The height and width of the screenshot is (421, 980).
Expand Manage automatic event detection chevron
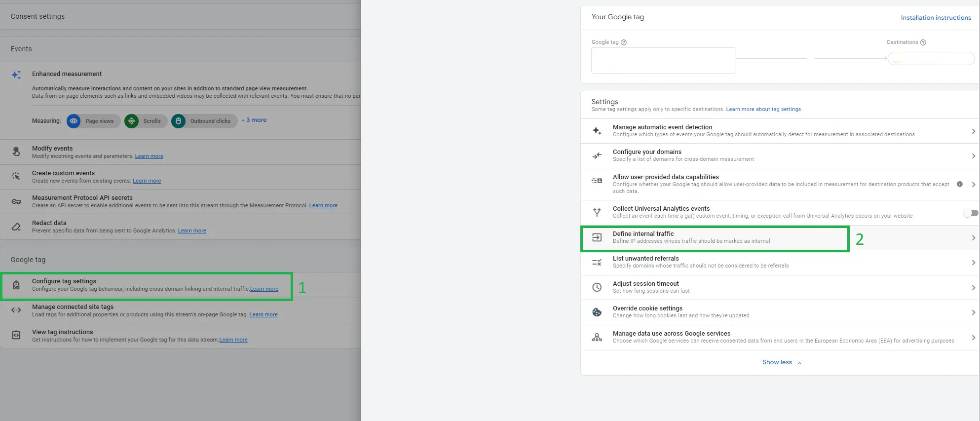tap(973, 131)
